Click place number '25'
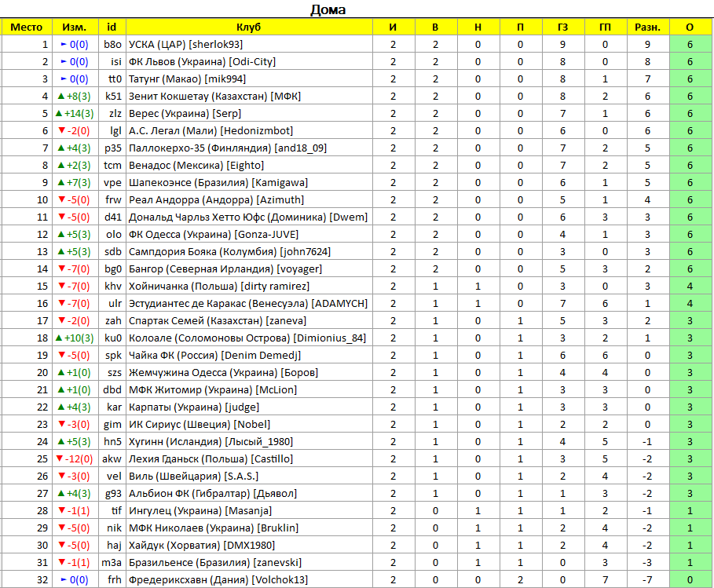The width and height of the screenshot is (714, 588). click(42, 460)
